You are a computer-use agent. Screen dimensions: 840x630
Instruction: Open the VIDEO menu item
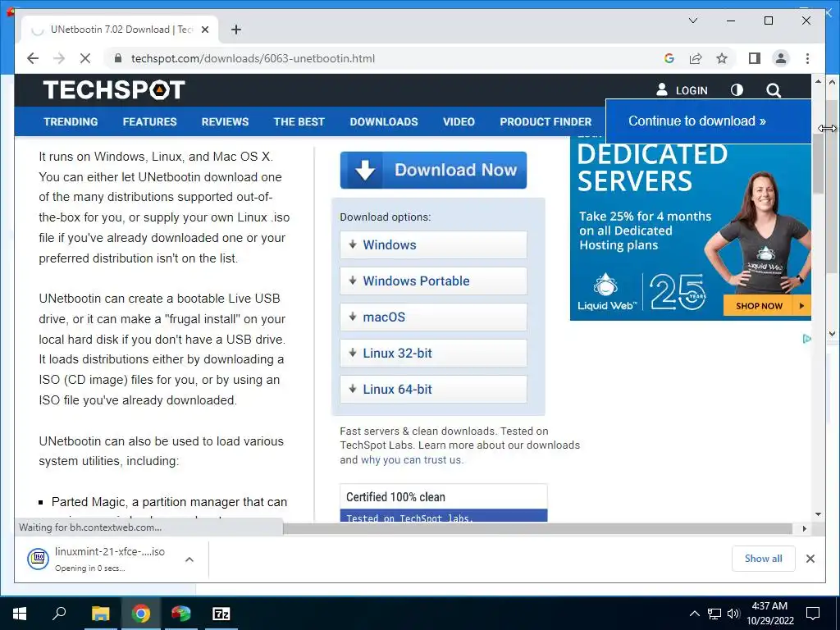point(459,121)
